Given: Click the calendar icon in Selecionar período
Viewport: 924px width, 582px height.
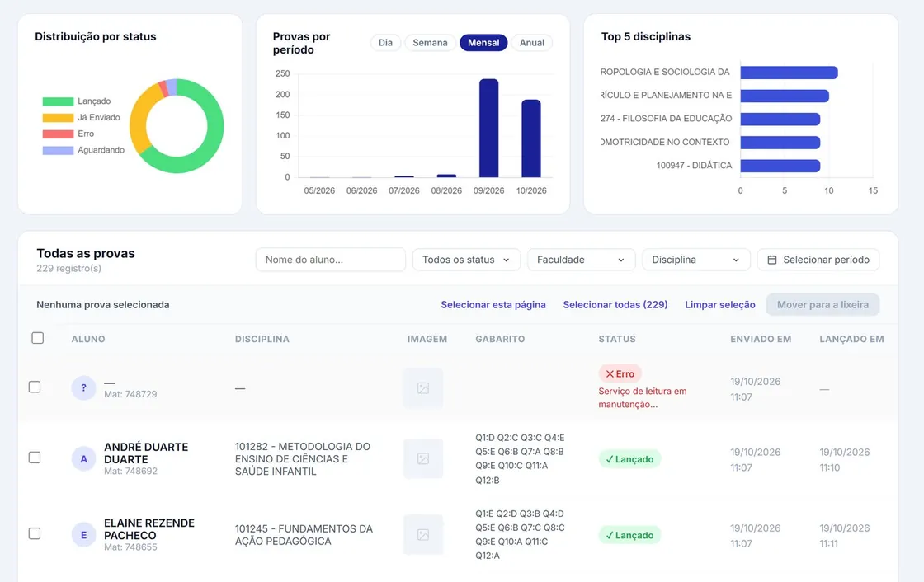Looking at the screenshot, I should (772, 260).
